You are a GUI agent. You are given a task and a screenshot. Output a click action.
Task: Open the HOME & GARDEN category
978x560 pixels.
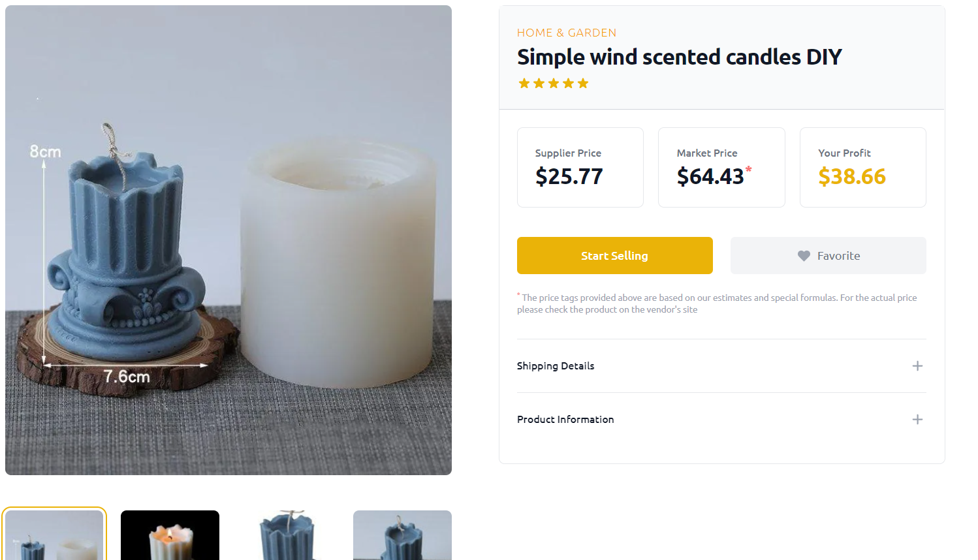click(x=566, y=32)
